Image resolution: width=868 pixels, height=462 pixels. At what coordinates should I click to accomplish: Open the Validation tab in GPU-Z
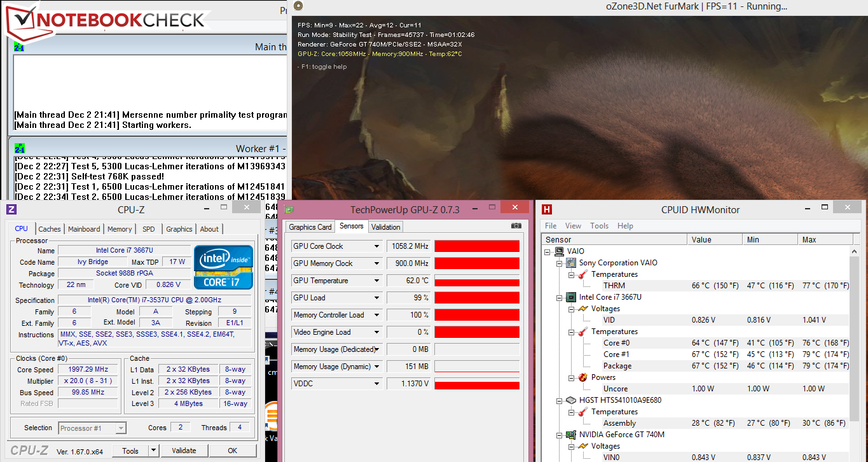point(386,227)
